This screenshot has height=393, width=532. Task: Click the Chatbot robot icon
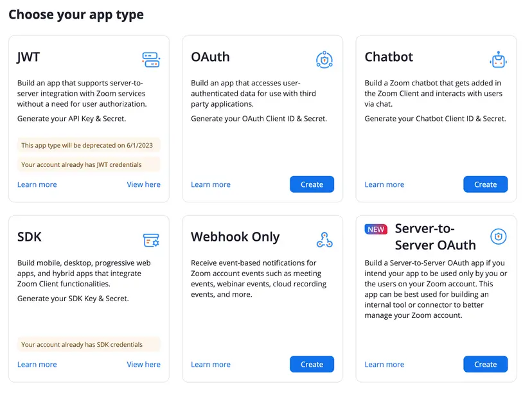pos(499,59)
